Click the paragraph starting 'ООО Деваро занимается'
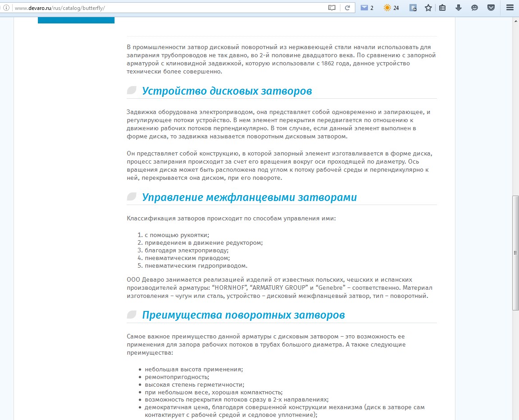This screenshot has width=519, height=420. [280, 288]
